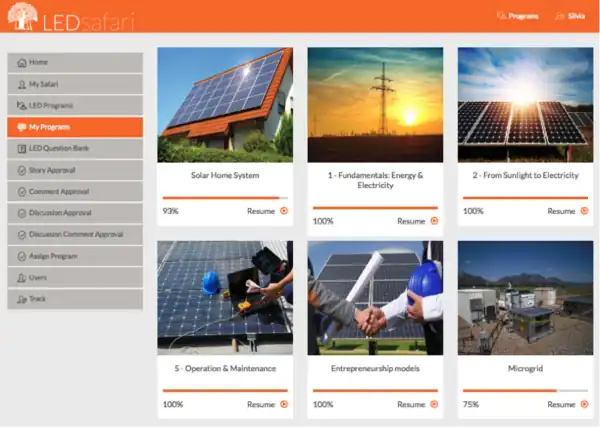Screen dimensions: 600x427
Task: Click play icon on Operation & Maintenance card
Action: (x=284, y=404)
